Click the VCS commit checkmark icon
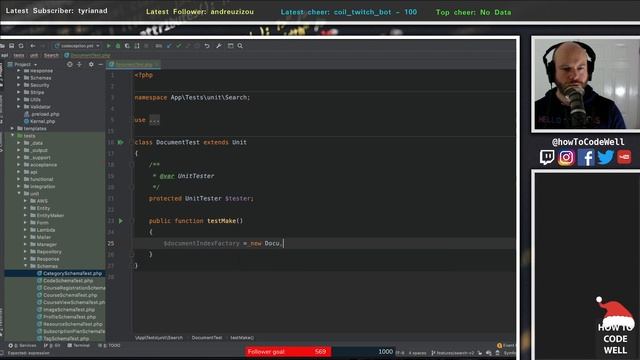This screenshot has height=360, width=640. (179, 46)
